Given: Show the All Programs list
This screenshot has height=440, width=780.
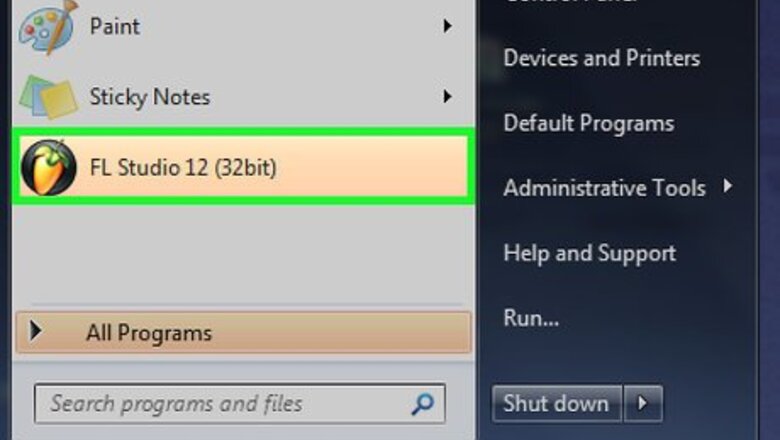Looking at the screenshot, I should click(243, 333).
